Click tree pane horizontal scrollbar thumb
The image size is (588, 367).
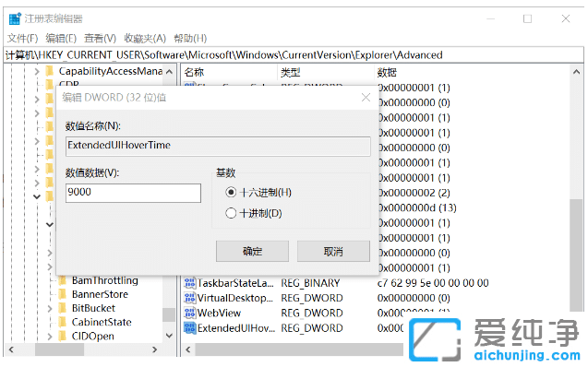point(59,349)
